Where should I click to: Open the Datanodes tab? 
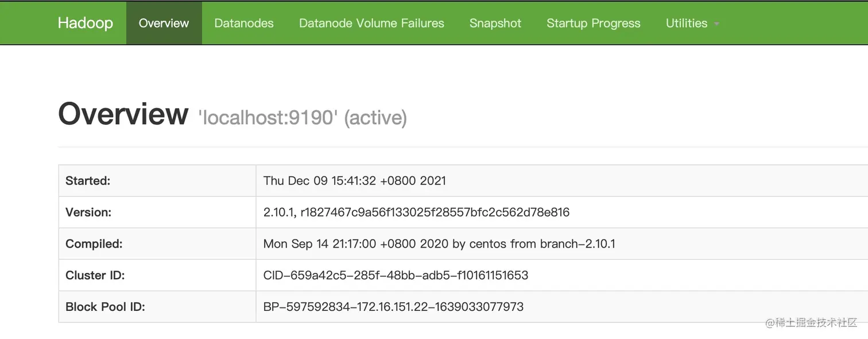pos(244,23)
